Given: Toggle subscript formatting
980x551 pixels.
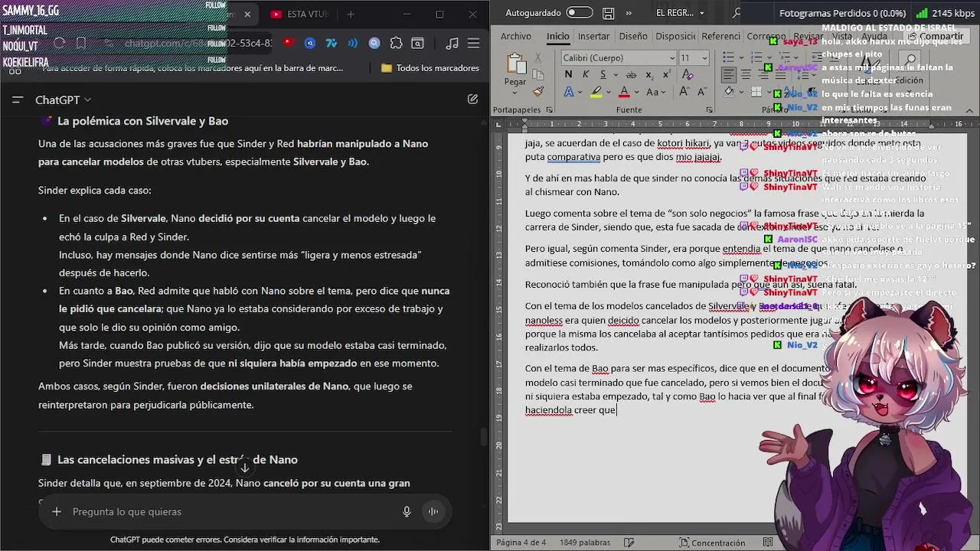Looking at the screenshot, I should 651,75.
